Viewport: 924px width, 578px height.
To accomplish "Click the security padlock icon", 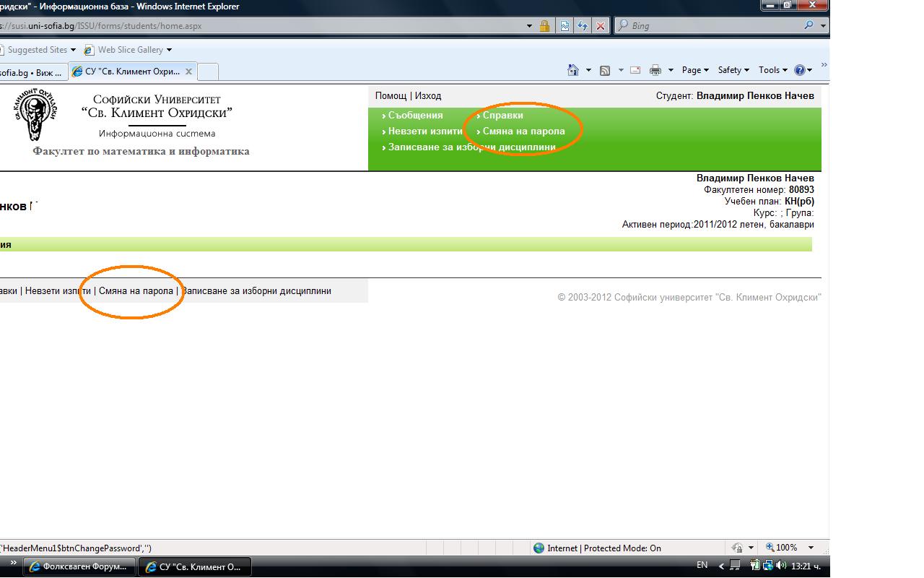I will (x=544, y=26).
